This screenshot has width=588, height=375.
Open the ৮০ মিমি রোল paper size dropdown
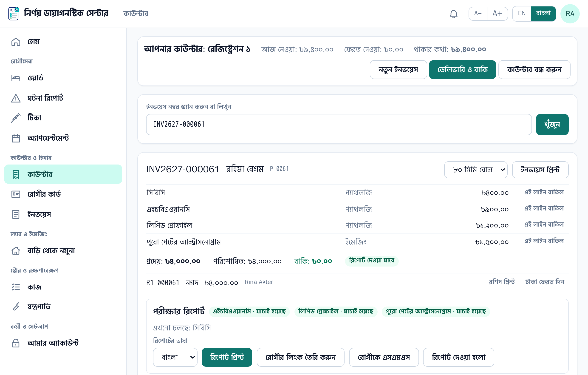(475, 170)
